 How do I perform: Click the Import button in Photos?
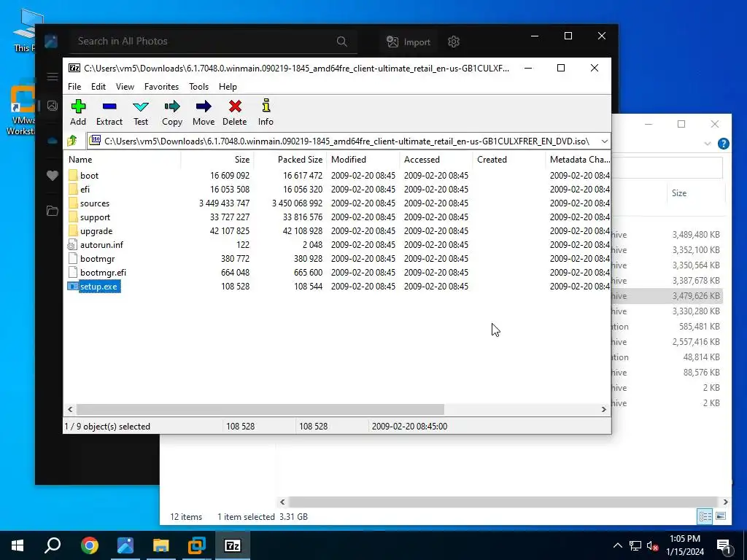[409, 42]
